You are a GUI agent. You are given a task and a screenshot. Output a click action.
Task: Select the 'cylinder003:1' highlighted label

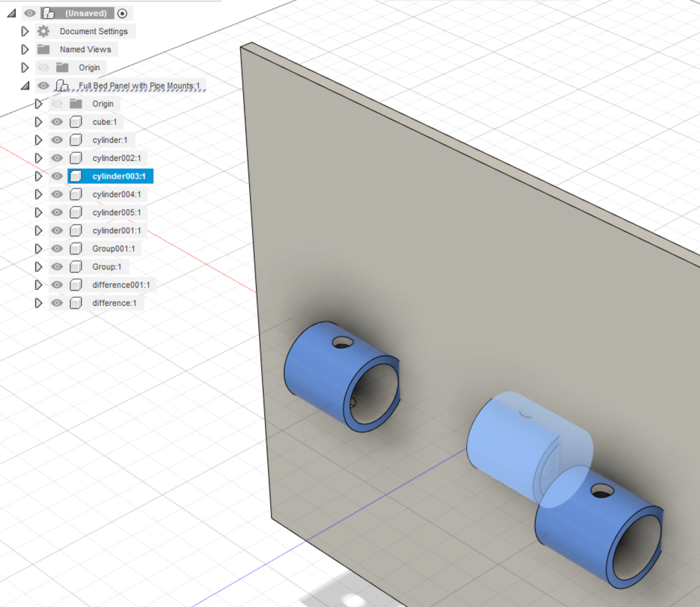(119, 176)
